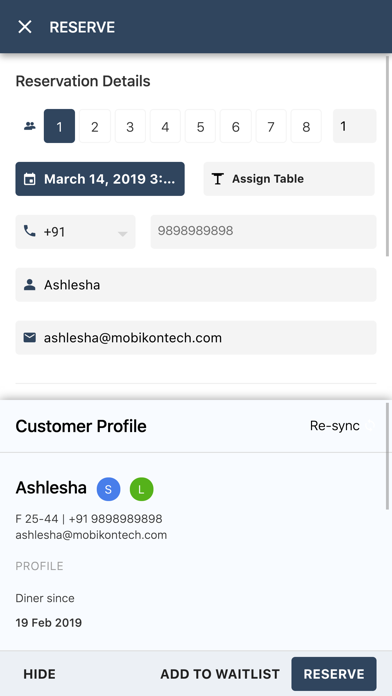Click the RESERVE button at bottom

click(334, 674)
